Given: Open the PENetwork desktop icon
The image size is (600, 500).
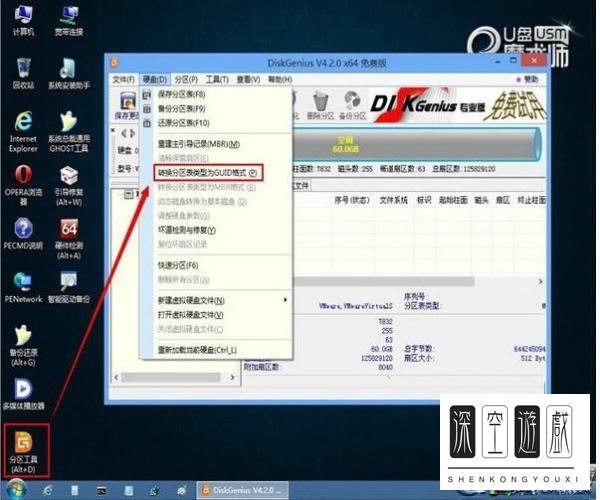Looking at the screenshot, I should 23,287.
